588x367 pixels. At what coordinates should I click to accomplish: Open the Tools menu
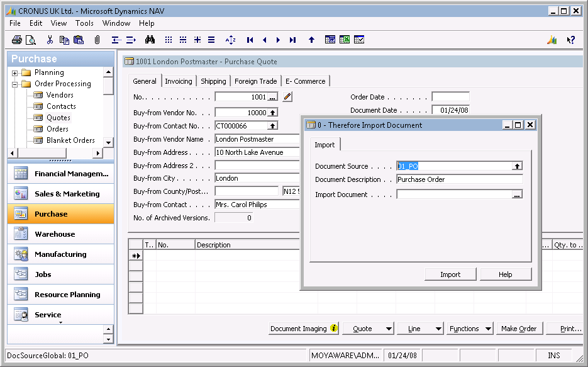pos(84,23)
